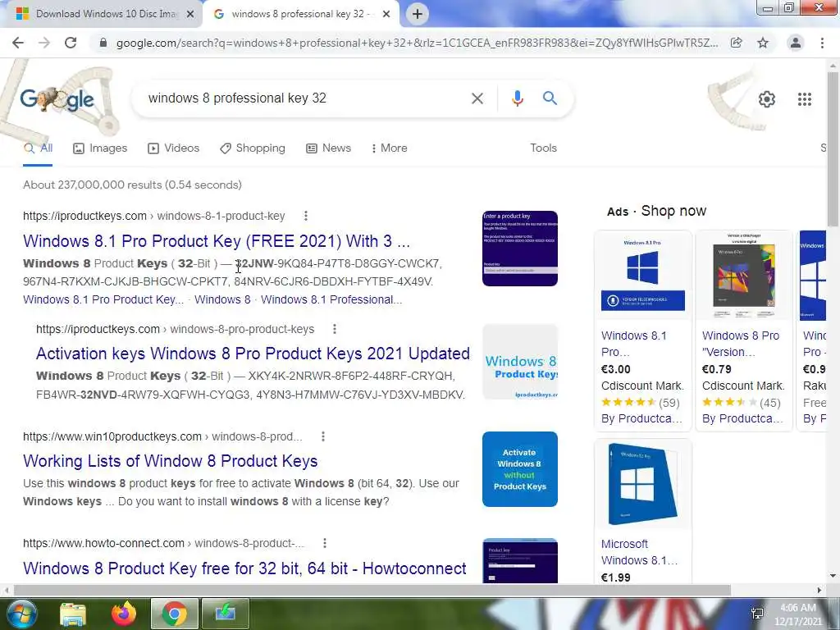
Task: Open Windows 8 Pro €0.79 shopping ad
Action: click(743, 331)
